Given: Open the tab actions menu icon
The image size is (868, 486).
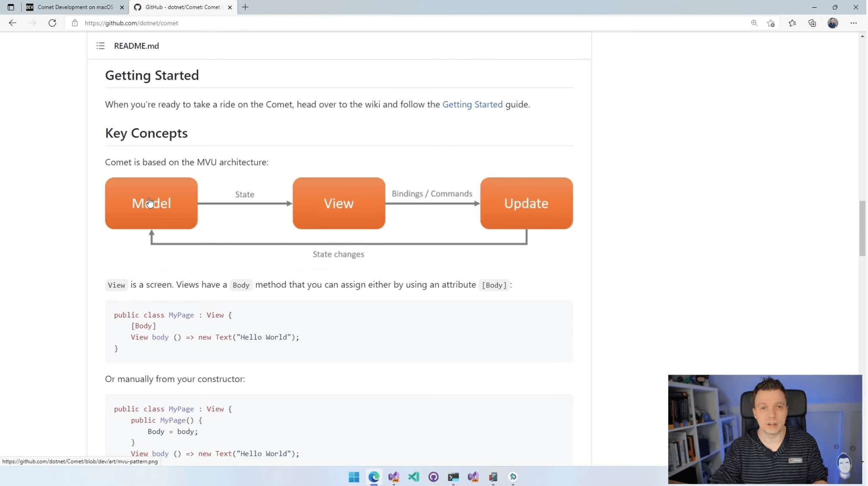Looking at the screenshot, I should click(11, 7).
